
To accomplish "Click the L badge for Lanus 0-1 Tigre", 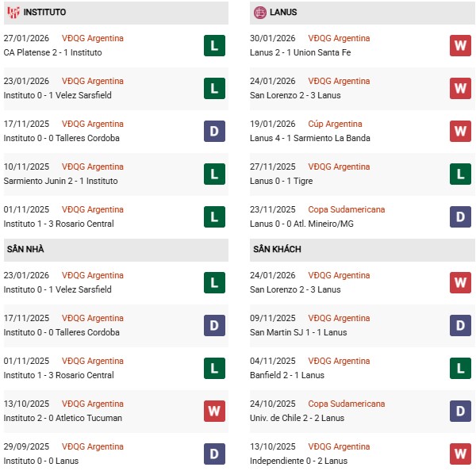I will pyautogui.click(x=460, y=174).
